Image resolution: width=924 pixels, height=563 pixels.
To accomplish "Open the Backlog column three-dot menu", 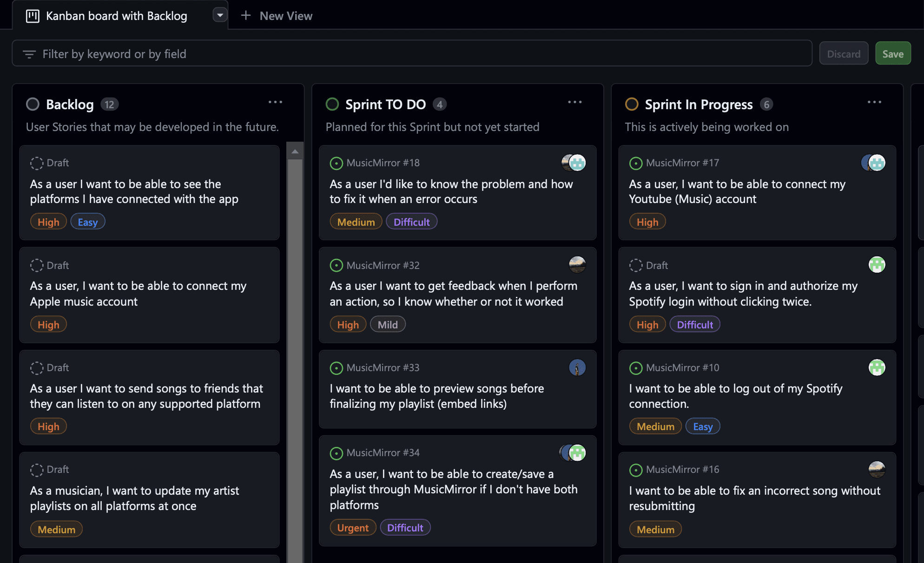I will tap(275, 102).
